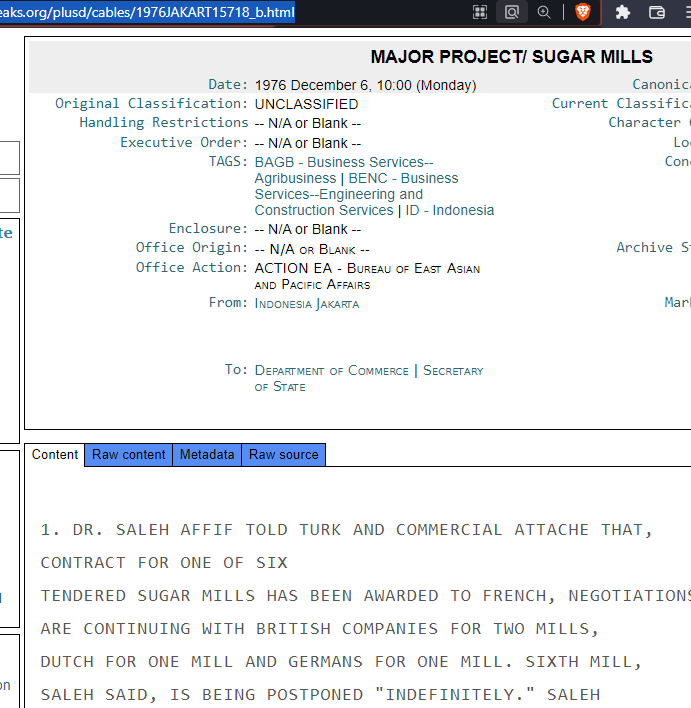The image size is (691, 708).
Task: Click line beginning ARE CONTINUING WITH BRITISH
Action: (x=319, y=629)
